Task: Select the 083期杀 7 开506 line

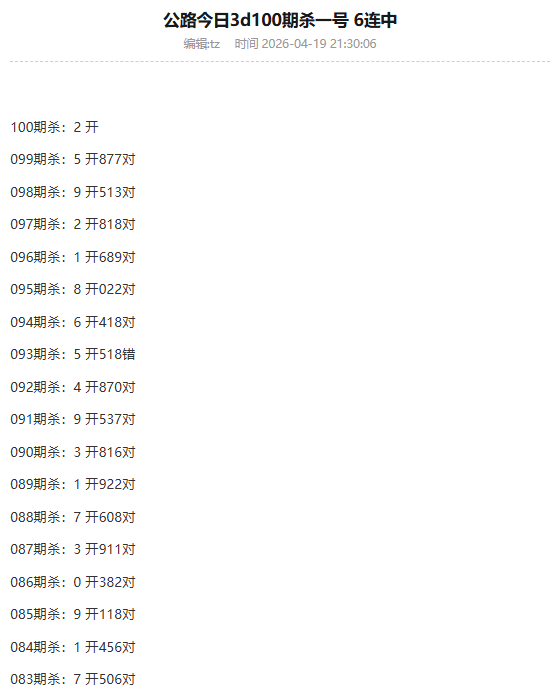Action: coord(73,679)
